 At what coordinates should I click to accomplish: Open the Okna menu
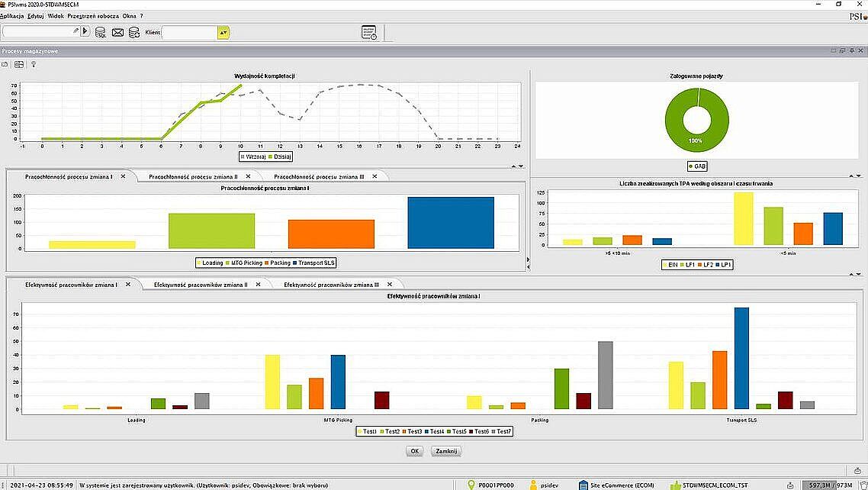(129, 16)
